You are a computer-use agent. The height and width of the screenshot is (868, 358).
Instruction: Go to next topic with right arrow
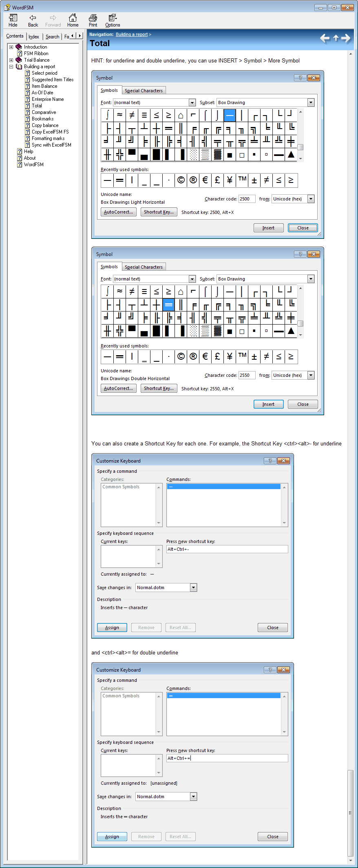click(346, 38)
